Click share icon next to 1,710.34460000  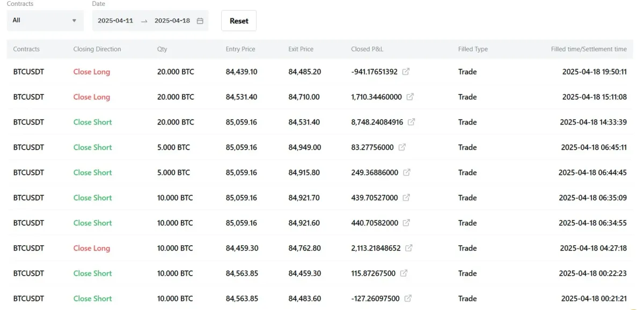click(x=410, y=97)
